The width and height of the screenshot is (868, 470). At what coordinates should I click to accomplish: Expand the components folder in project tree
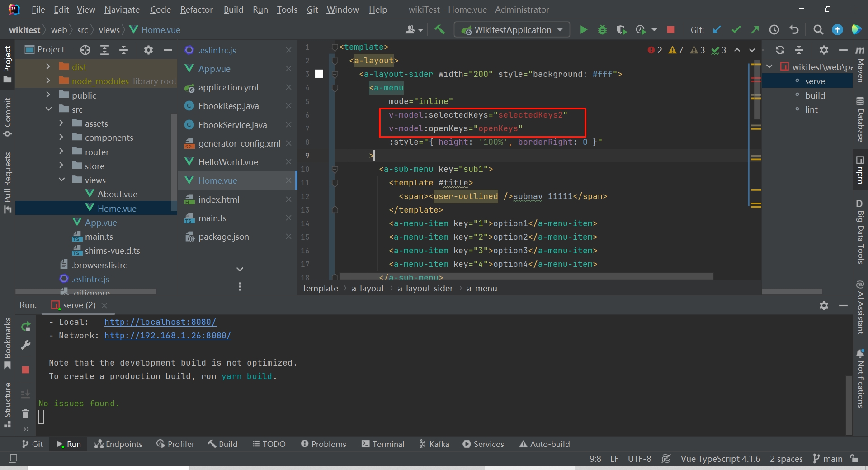[x=61, y=138]
